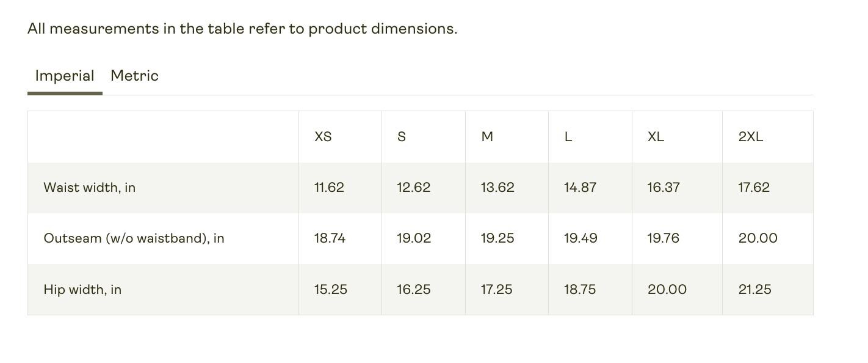Click hip width value 21.25 for 2XL

754,290
